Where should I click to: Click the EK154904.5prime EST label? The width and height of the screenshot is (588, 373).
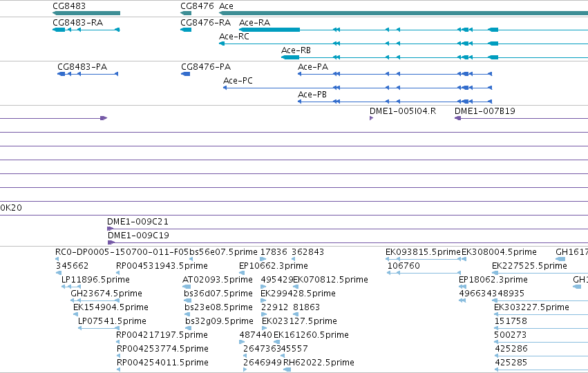point(111,307)
